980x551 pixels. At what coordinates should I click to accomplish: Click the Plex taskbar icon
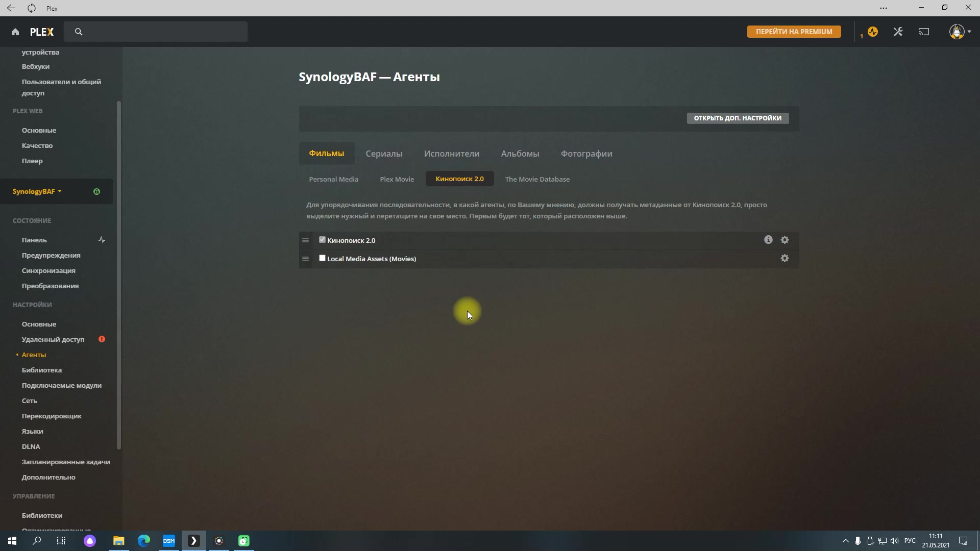point(194,541)
